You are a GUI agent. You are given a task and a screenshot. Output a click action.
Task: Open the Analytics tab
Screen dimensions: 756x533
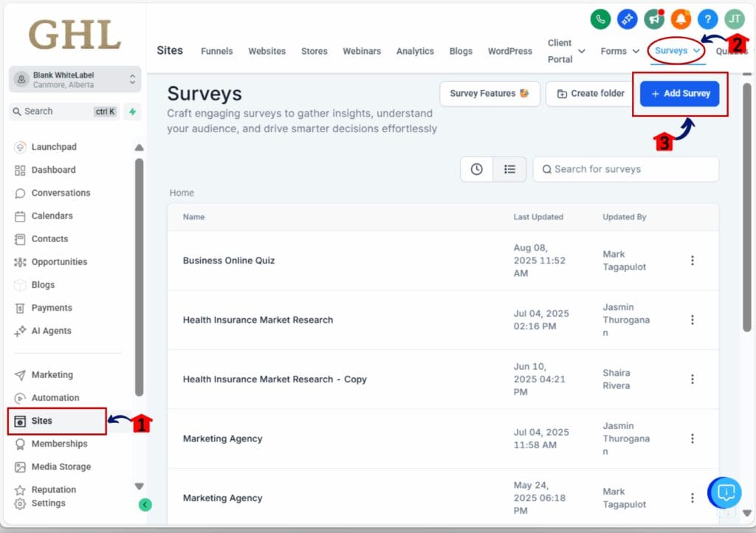pyautogui.click(x=415, y=51)
